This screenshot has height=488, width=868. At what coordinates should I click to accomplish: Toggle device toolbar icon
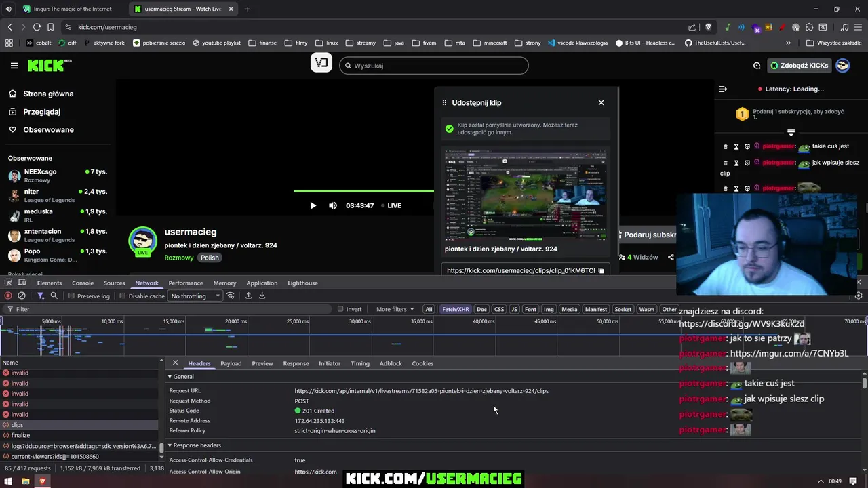(22, 283)
